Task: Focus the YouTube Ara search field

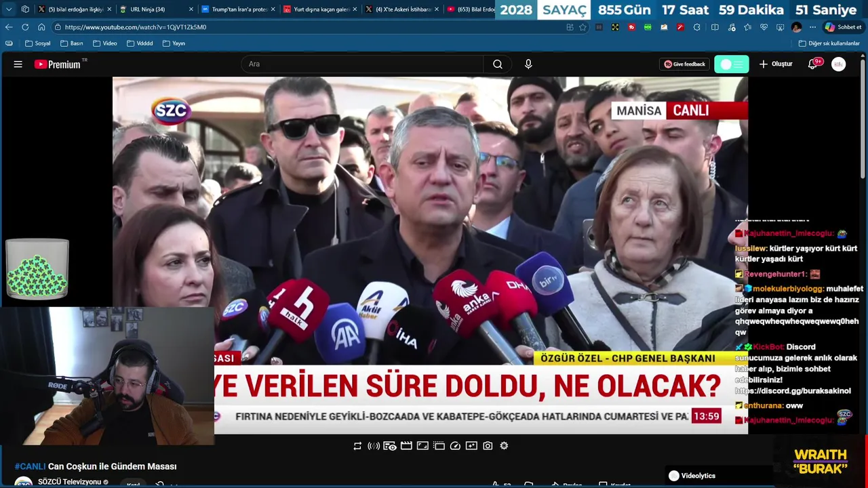Action: click(363, 64)
